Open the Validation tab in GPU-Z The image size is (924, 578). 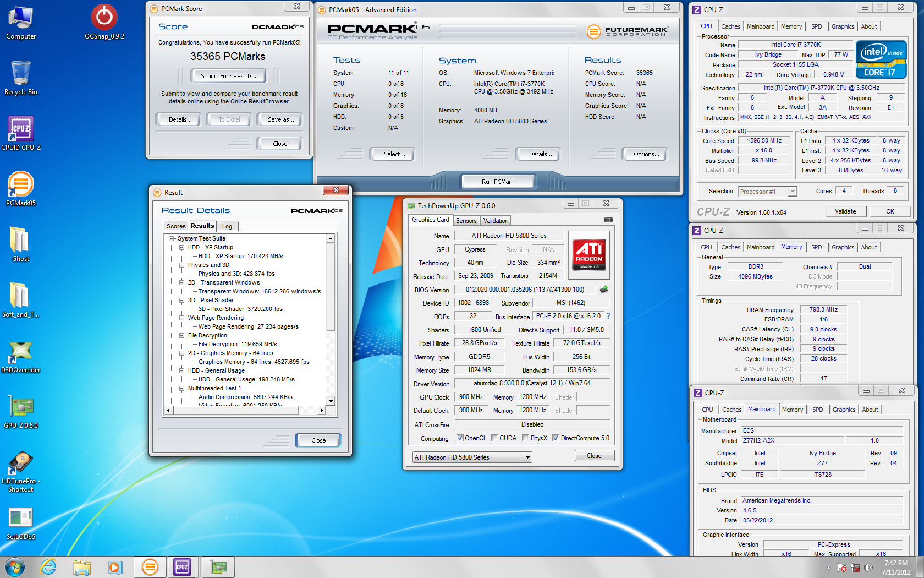496,221
